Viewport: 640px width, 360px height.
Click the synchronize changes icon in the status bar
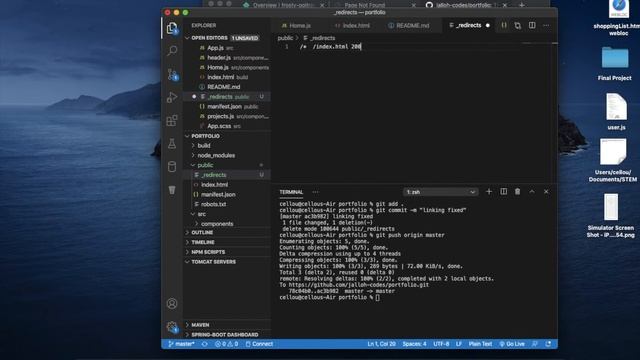coord(204,344)
